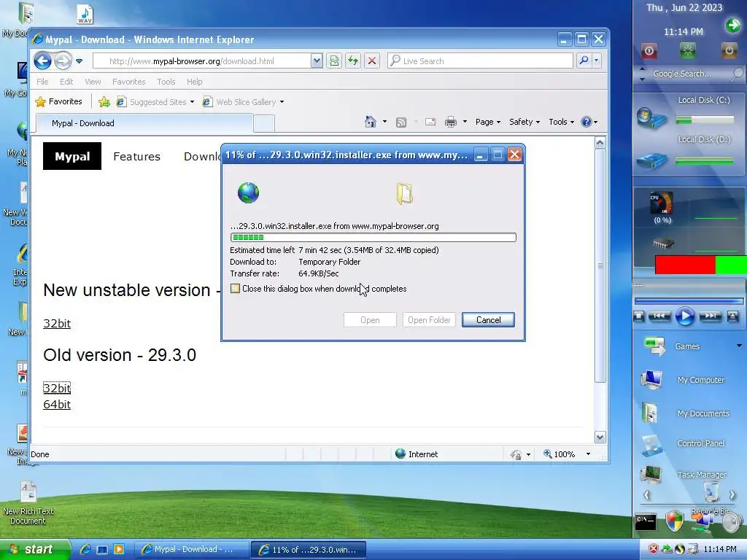Screen dimensions: 747x560
Task: Click the search magnifier button
Action: pyautogui.click(x=584, y=61)
